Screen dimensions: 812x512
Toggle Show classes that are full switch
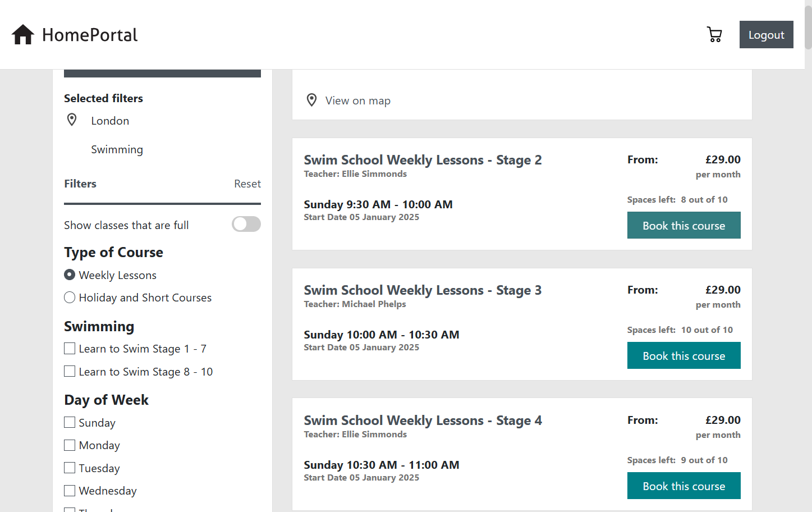point(246,224)
